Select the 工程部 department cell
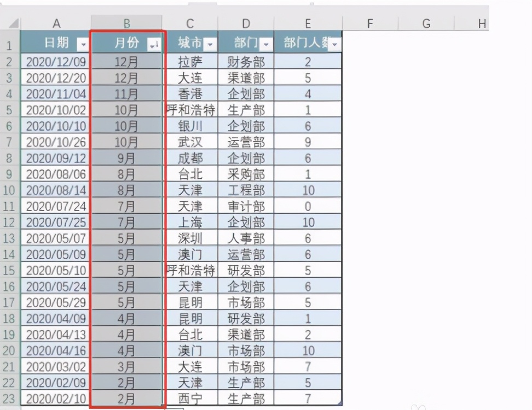Viewport: 532px width, 410px height. pyautogui.click(x=246, y=190)
